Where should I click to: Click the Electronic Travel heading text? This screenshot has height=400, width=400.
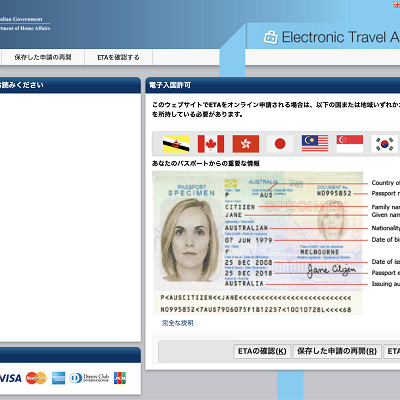pyautogui.click(x=341, y=37)
